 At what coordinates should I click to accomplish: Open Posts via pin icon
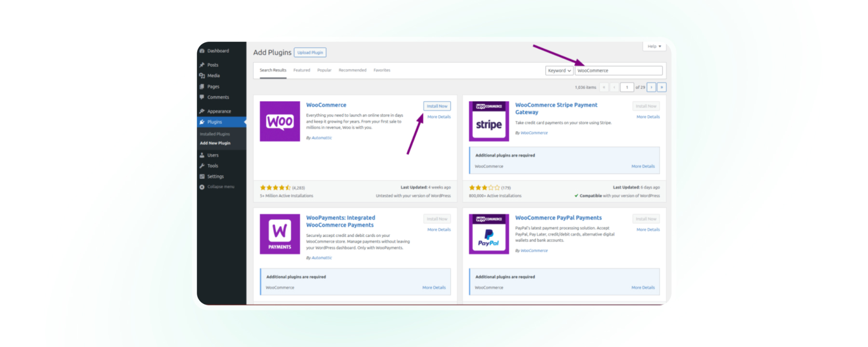click(202, 65)
